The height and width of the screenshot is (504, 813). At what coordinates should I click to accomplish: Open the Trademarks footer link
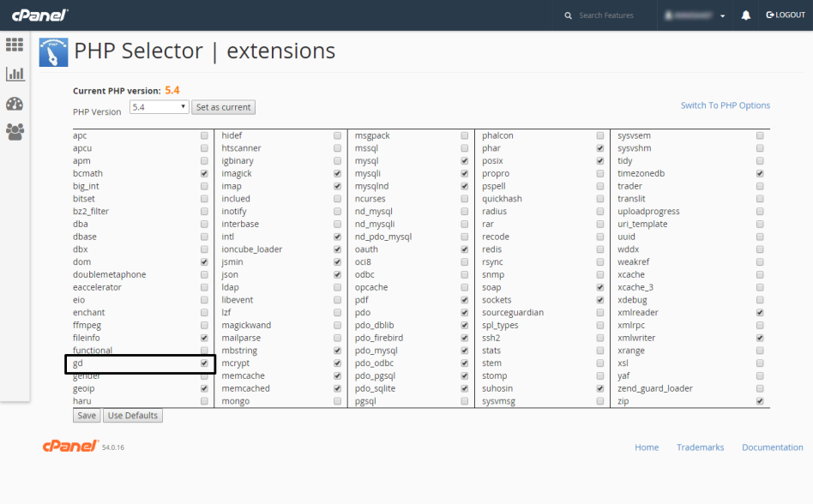click(700, 447)
